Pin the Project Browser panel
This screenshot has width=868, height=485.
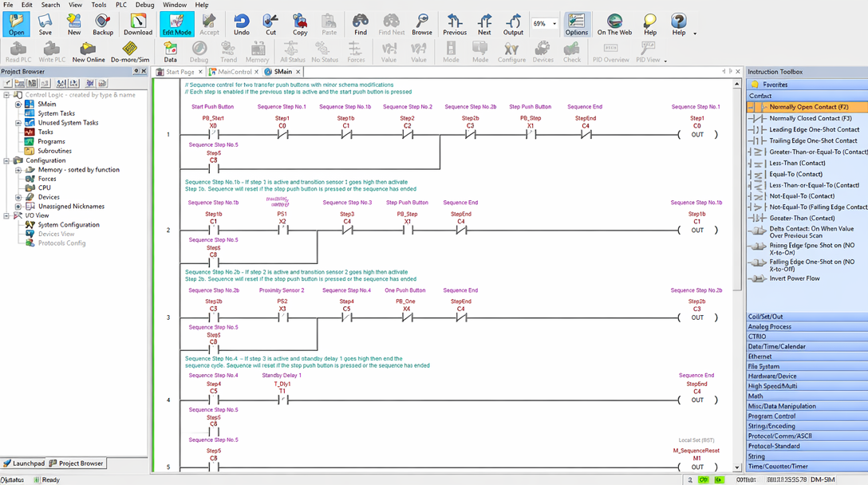[x=136, y=72]
